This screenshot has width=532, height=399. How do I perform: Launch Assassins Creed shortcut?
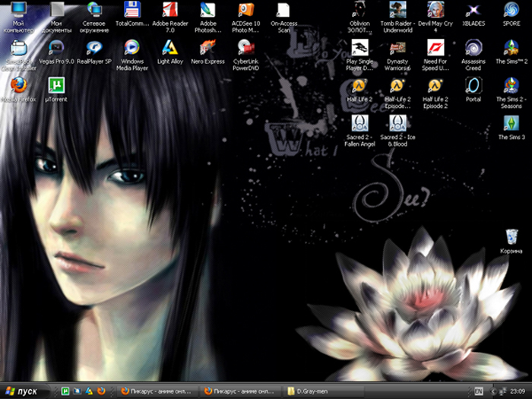click(x=473, y=55)
